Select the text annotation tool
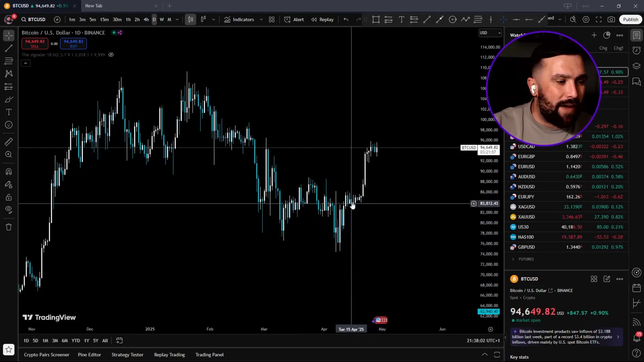This screenshot has width=644, height=362. point(9,112)
